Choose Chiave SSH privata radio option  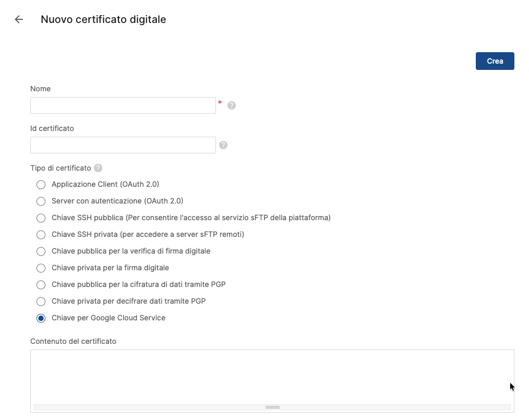(x=41, y=235)
